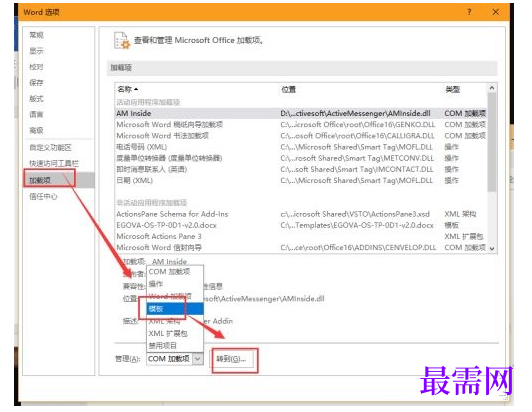Click the add-ins document gear icon

(x=122, y=40)
